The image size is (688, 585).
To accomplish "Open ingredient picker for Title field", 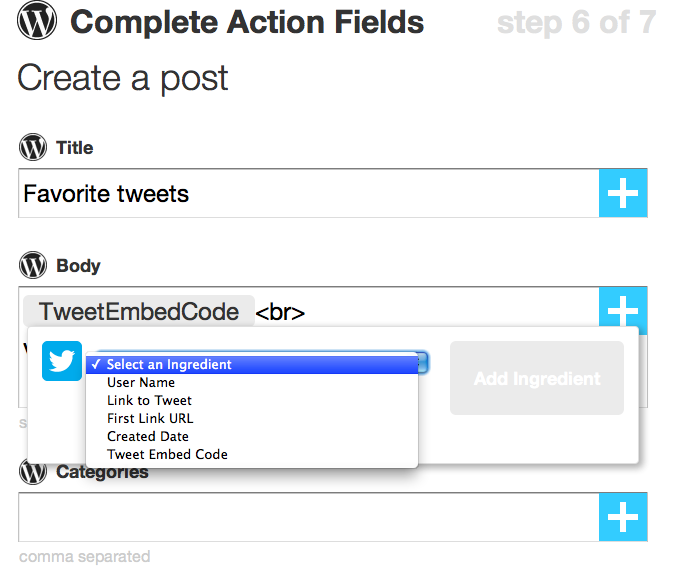I will point(623,193).
